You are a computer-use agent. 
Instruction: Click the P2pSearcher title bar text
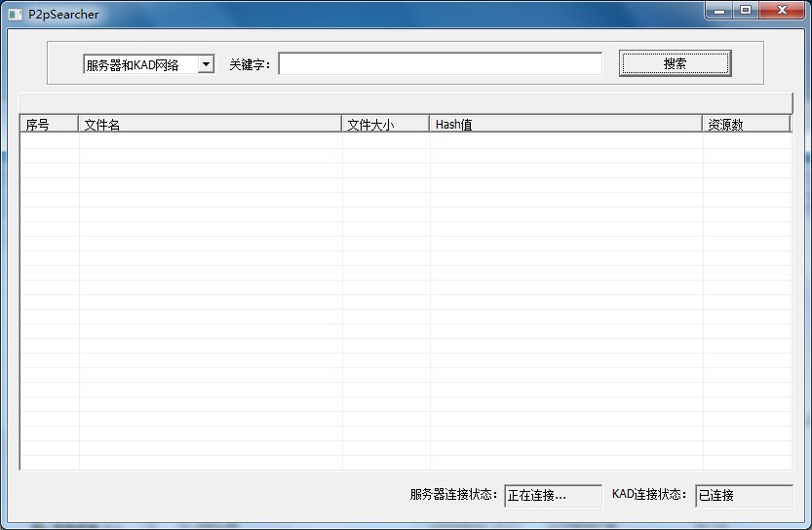[x=63, y=15]
